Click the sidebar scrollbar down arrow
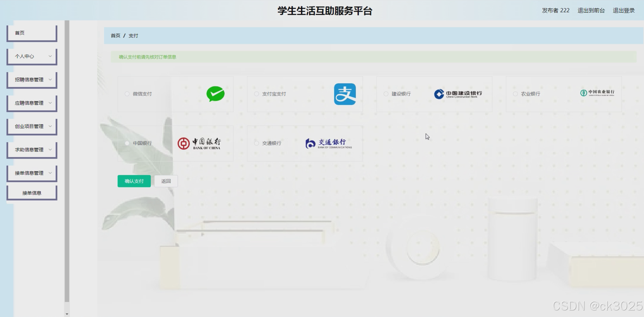644x317 pixels. click(x=67, y=314)
